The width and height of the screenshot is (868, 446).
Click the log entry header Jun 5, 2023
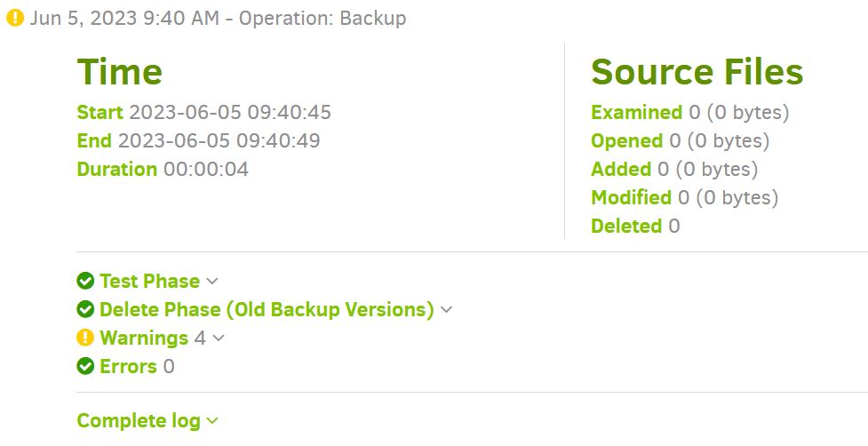click(x=218, y=19)
